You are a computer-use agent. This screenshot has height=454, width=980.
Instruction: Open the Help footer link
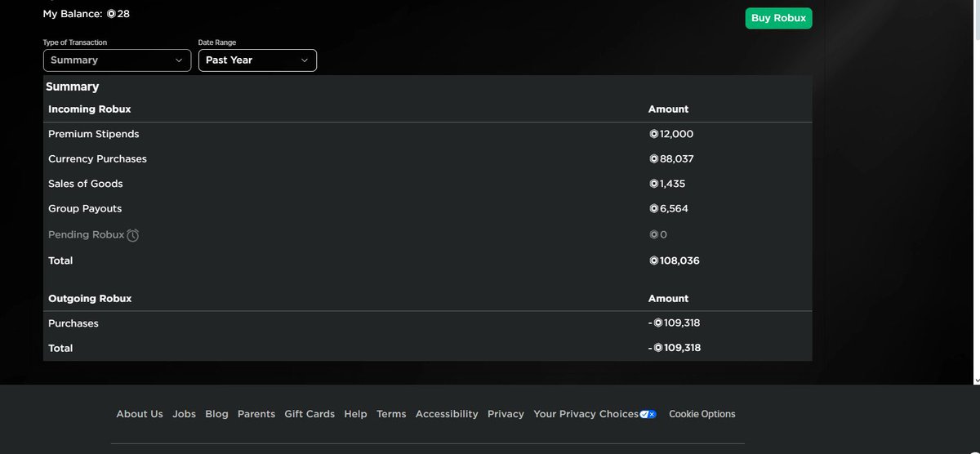click(x=355, y=414)
